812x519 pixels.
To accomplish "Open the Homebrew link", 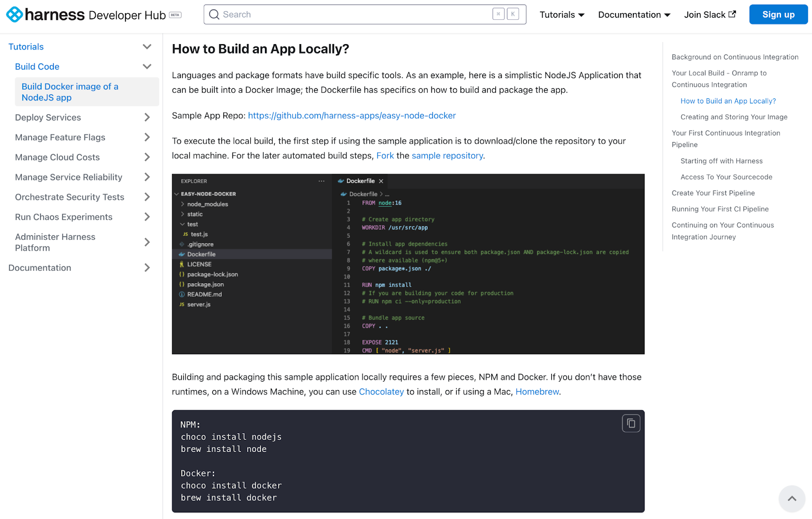I will [537, 392].
